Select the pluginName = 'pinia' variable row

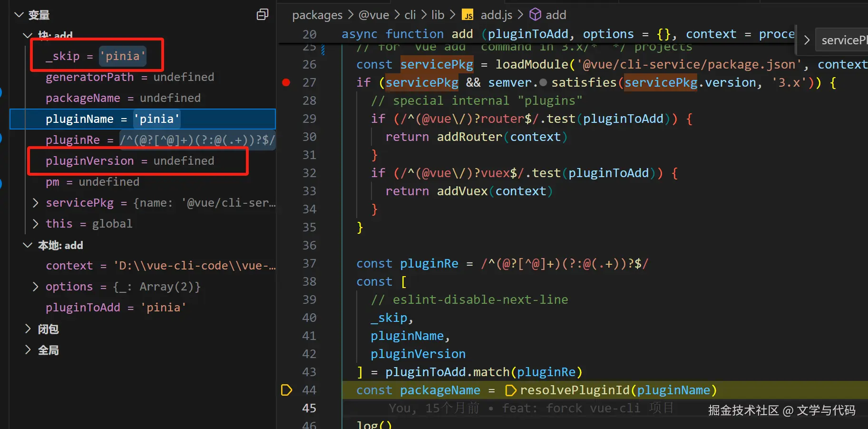pos(143,119)
